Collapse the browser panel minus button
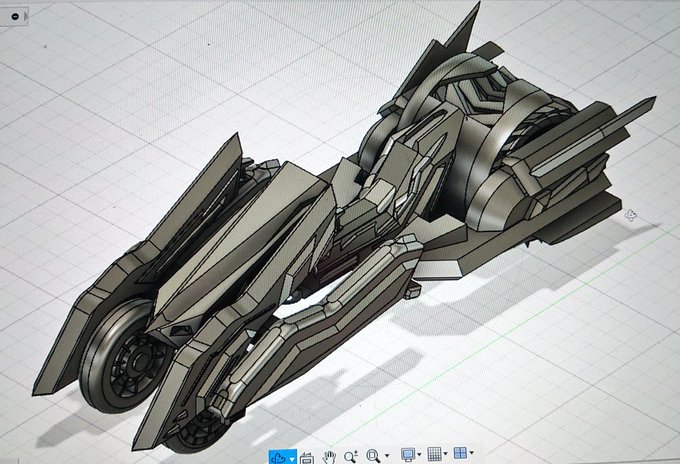The width and height of the screenshot is (680, 464). (x=15, y=16)
